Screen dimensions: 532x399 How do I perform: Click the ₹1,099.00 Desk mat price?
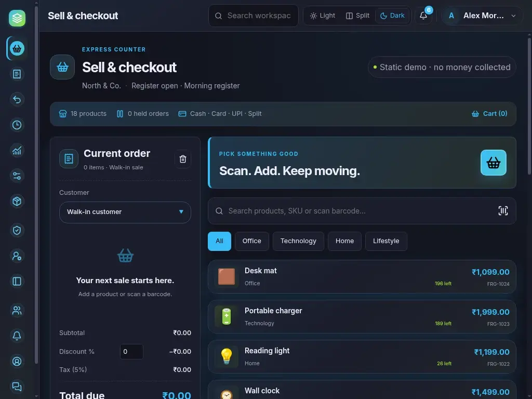click(490, 272)
